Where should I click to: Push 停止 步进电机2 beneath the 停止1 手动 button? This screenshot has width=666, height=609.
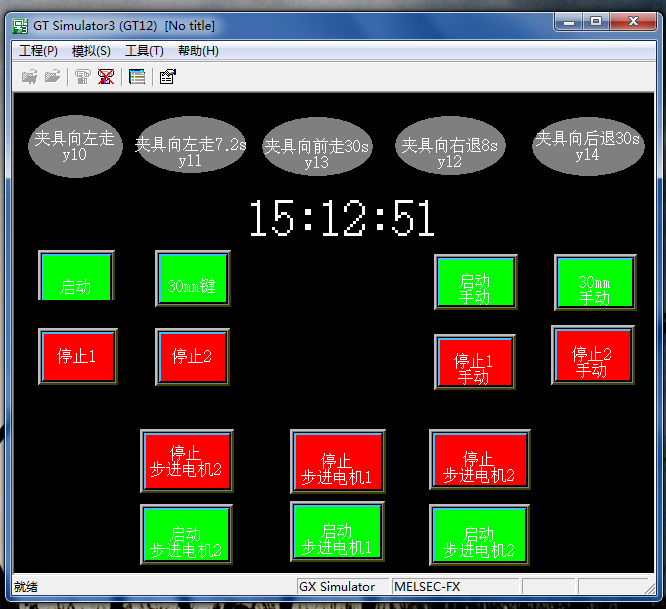click(480, 460)
